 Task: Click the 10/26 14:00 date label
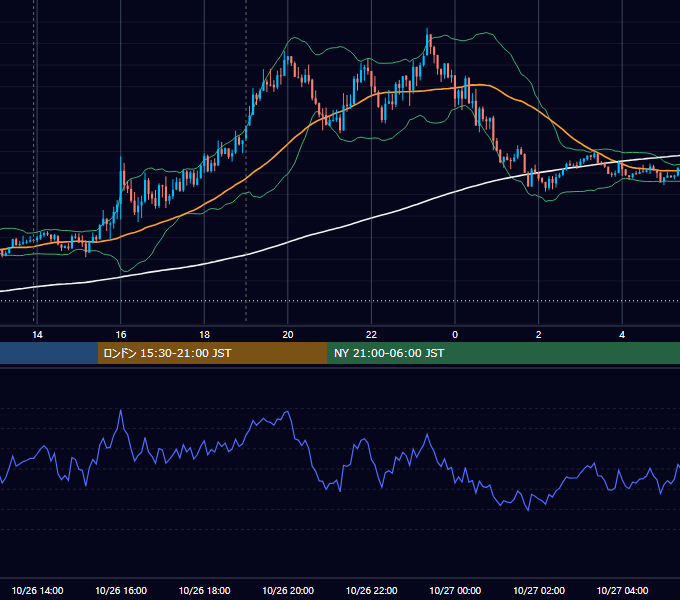[37, 590]
